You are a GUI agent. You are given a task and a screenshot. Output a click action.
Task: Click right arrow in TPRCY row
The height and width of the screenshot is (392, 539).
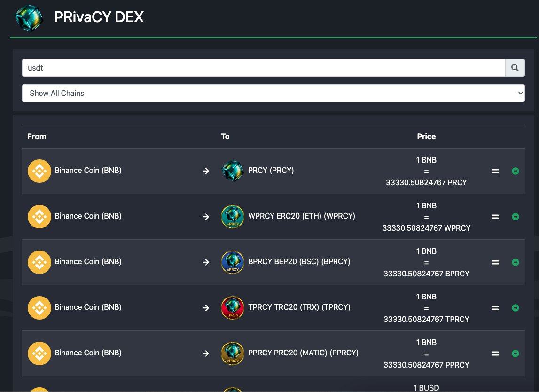pyautogui.click(x=205, y=308)
